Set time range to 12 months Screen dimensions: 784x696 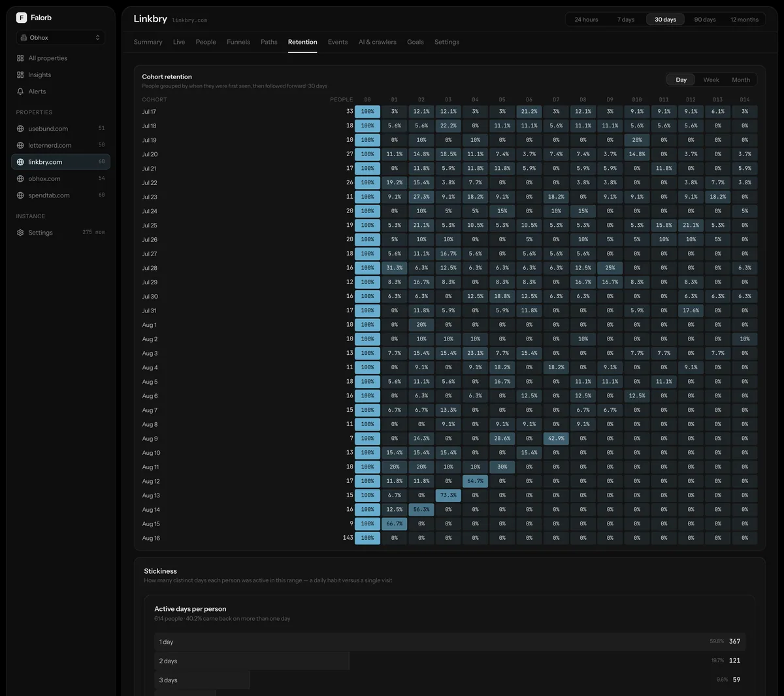coord(745,20)
